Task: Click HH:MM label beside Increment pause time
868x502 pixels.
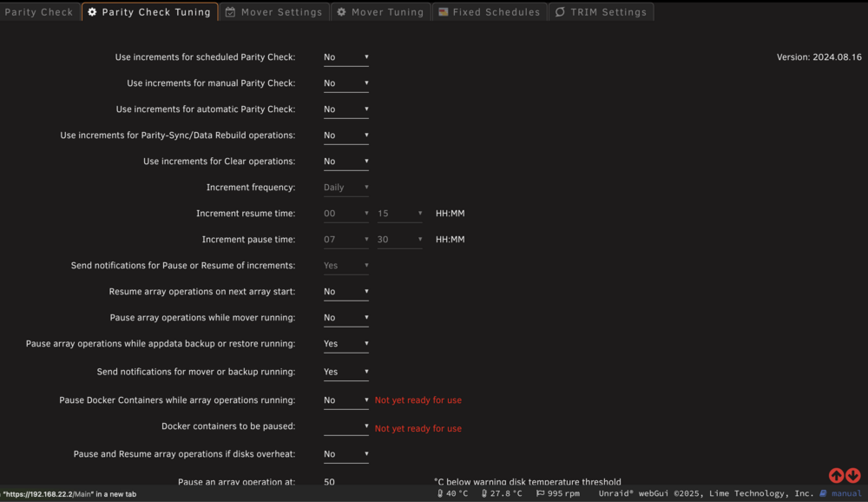Action: [450, 240]
